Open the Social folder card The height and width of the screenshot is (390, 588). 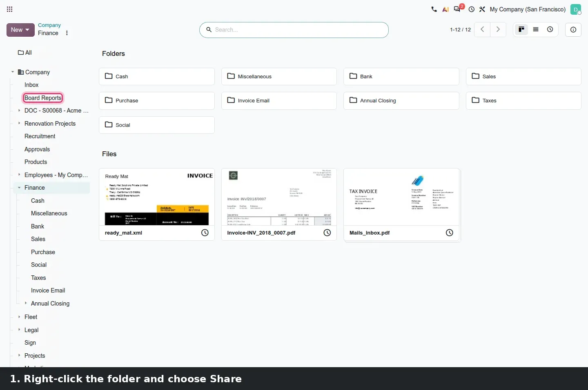click(157, 125)
